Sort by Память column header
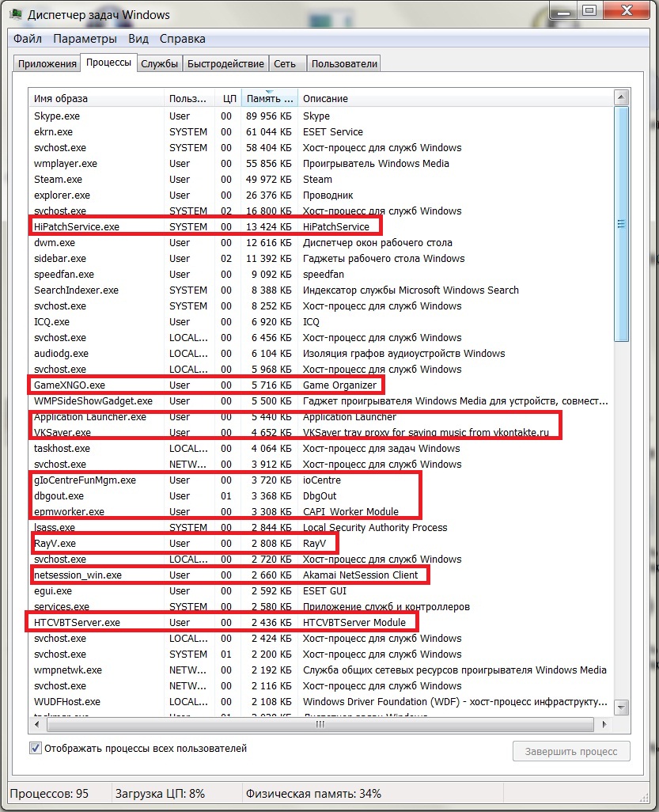Screen dimensions: 659x812 (270, 98)
